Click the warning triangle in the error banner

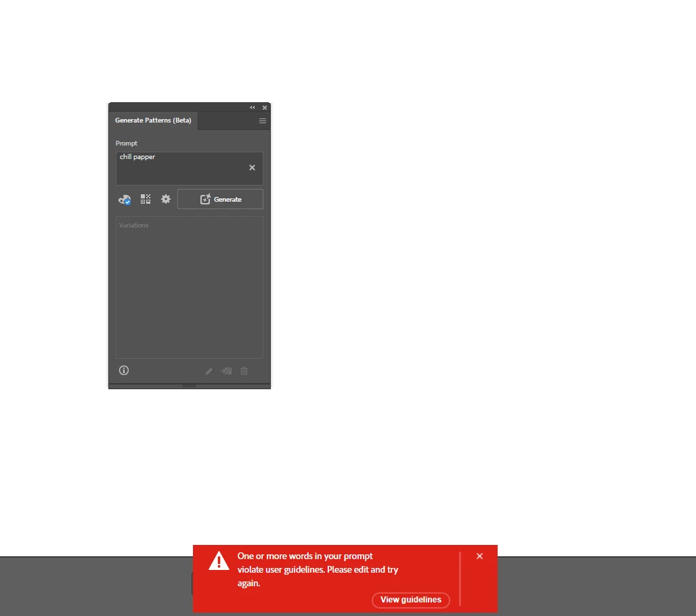coord(219,561)
